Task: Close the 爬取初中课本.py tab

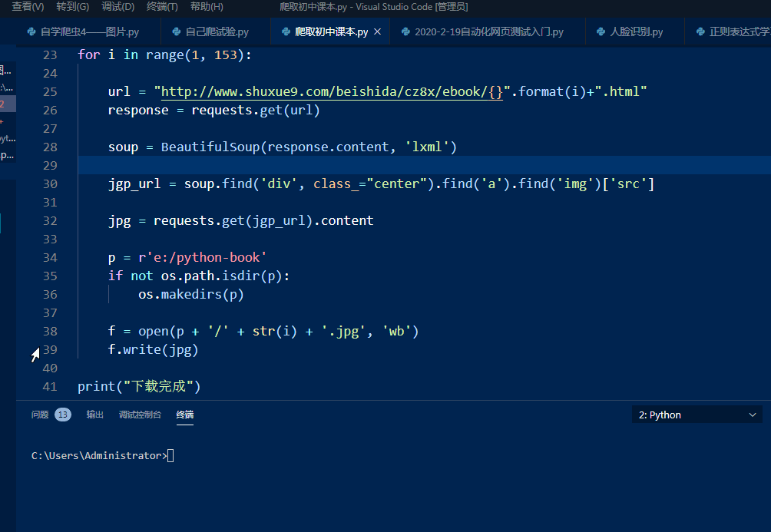Action: click(376, 31)
